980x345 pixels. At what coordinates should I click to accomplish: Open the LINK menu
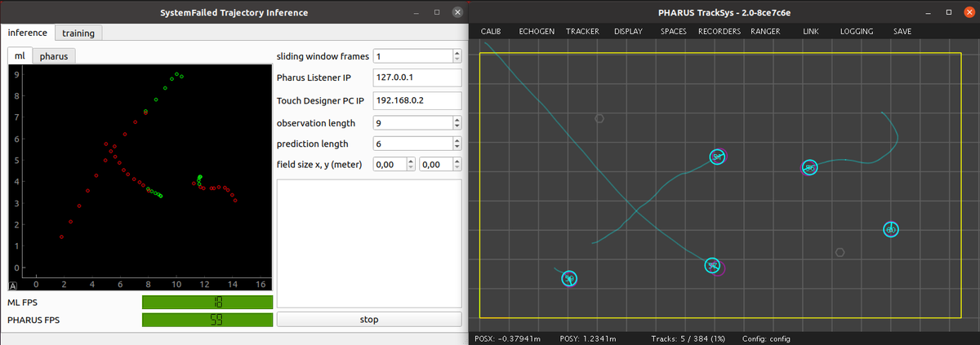coord(811,31)
